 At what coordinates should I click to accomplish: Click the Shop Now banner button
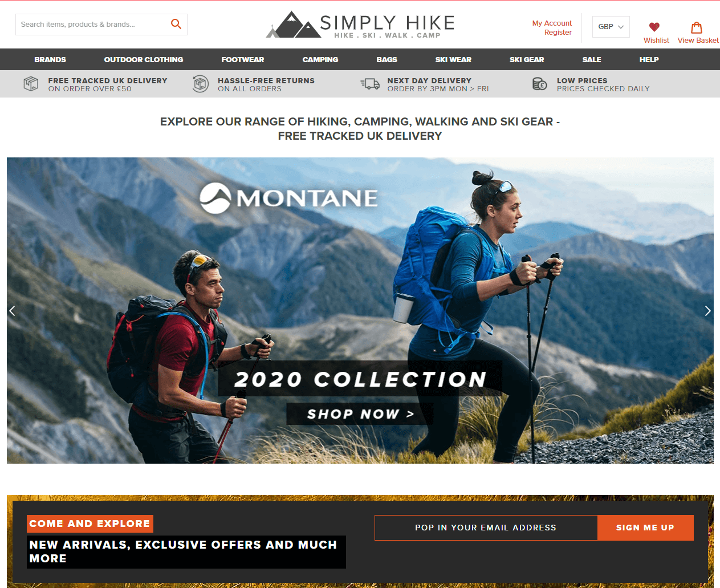point(360,414)
